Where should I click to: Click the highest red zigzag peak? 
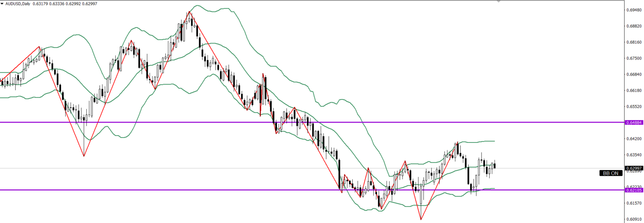pyautogui.click(x=190, y=11)
